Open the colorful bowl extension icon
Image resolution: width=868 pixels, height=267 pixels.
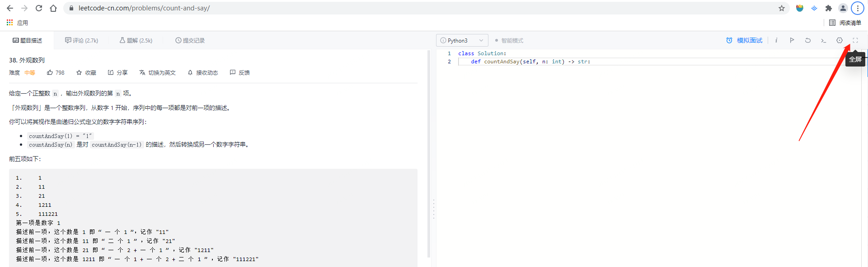[x=800, y=8]
